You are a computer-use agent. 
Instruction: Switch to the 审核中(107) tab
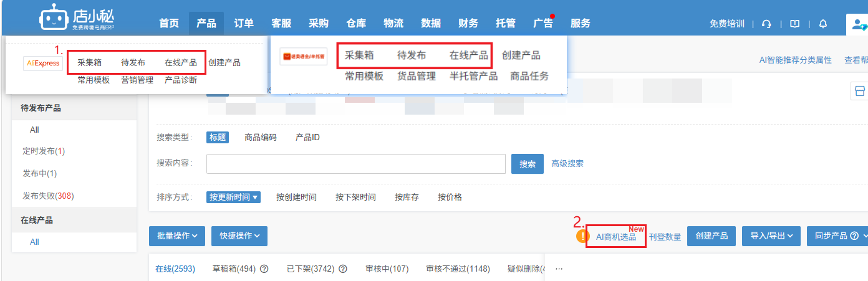click(x=387, y=269)
